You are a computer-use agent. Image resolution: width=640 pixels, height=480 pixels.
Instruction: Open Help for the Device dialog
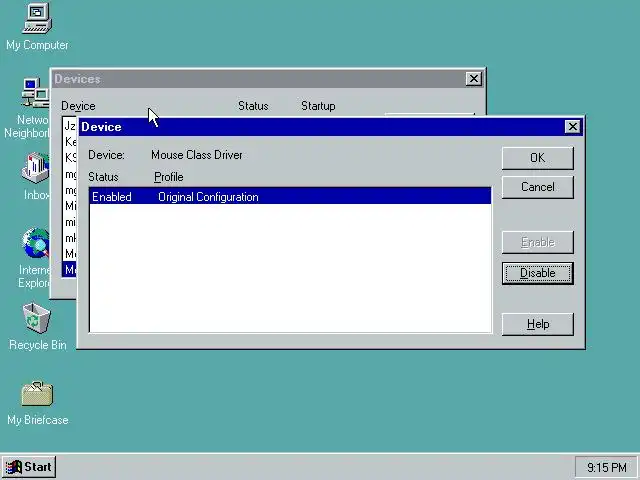[538, 324]
